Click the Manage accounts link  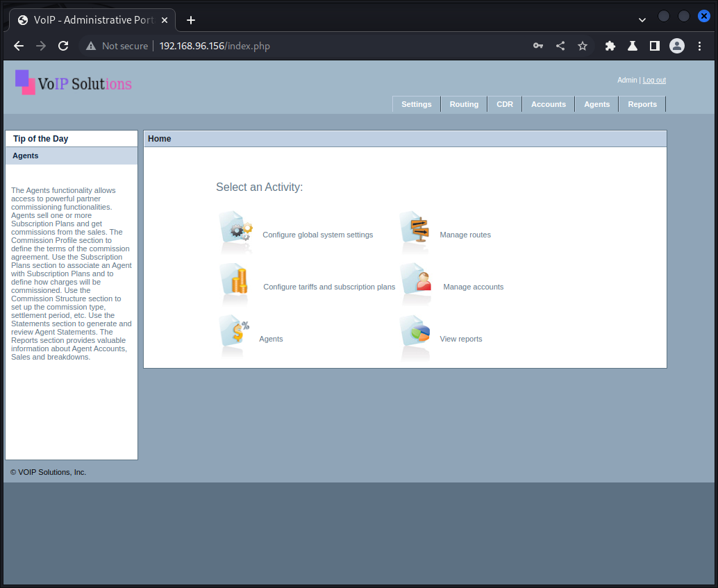473,287
